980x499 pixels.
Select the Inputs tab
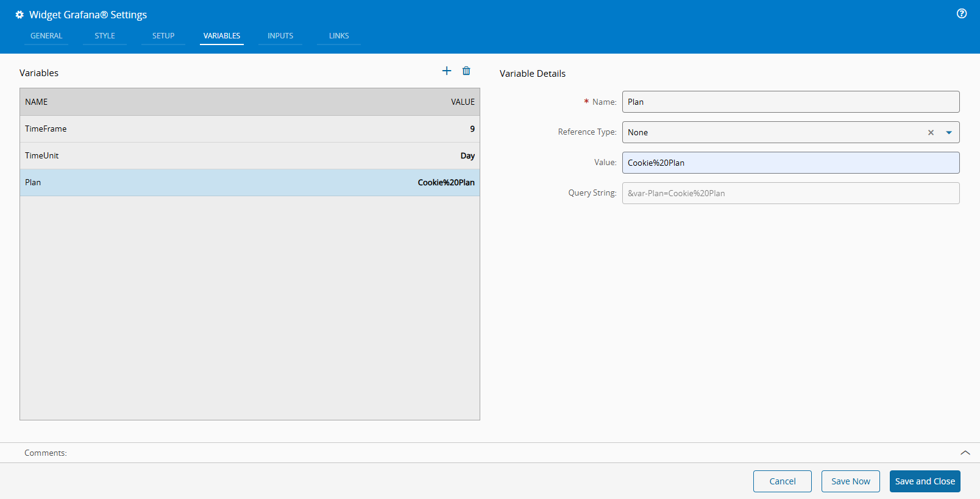click(x=280, y=36)
